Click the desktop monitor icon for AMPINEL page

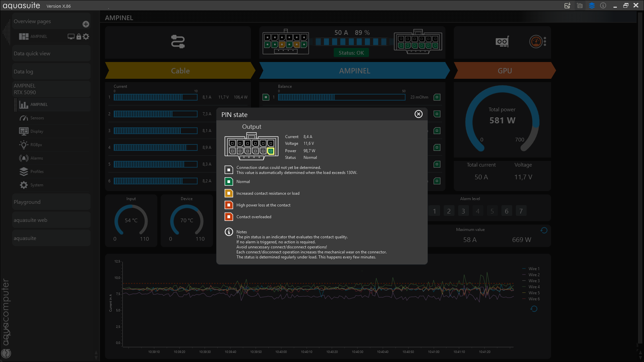pos(71,37)
